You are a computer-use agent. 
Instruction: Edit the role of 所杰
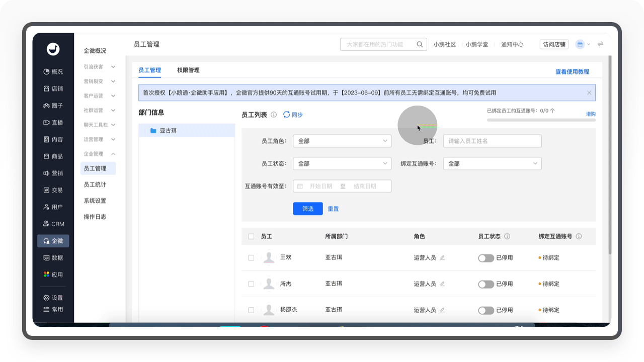click(x=442, y=284)
